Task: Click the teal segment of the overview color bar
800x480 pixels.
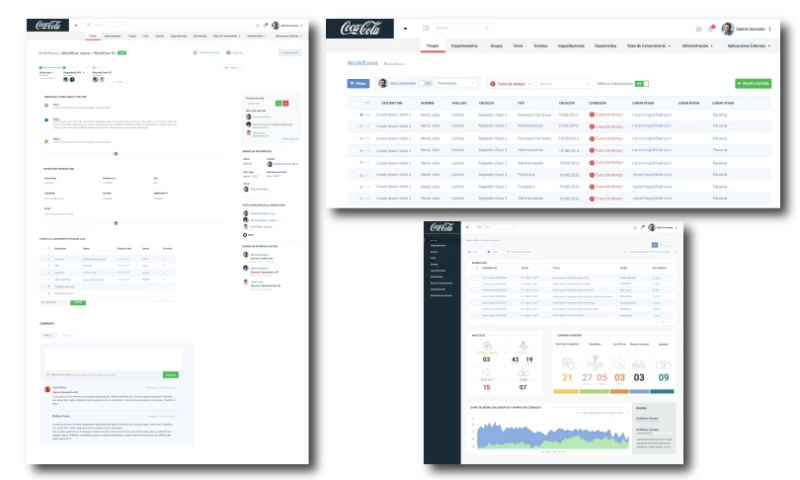Action: pyautogui.click(x=662, y=391)
